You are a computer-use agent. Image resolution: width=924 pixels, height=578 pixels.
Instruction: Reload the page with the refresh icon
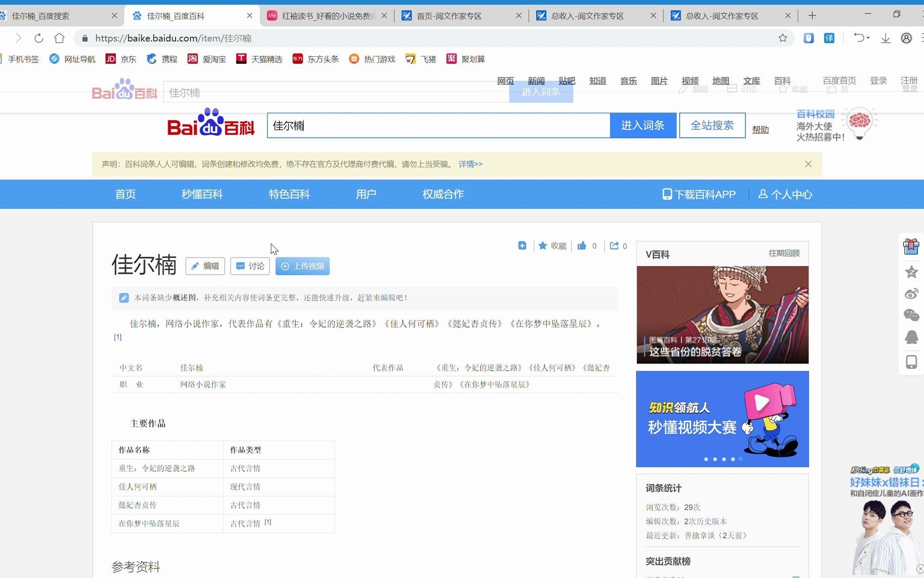[39, 38]
